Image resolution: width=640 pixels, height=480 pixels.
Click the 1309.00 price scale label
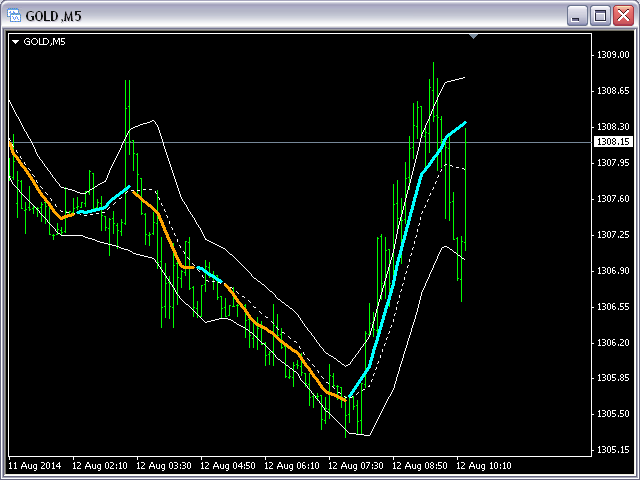click(x=613, y=55)
